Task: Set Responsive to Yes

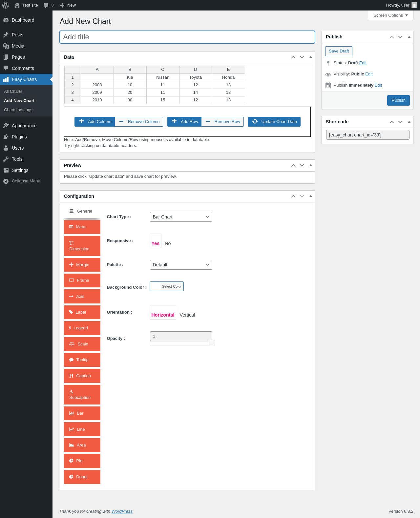Action: pos(156,241)
